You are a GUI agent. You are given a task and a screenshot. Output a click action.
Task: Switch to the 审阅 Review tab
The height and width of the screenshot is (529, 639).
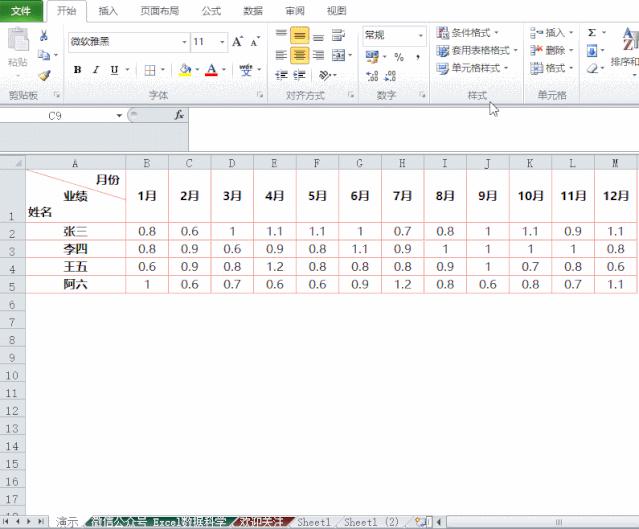tap(295, 11)
